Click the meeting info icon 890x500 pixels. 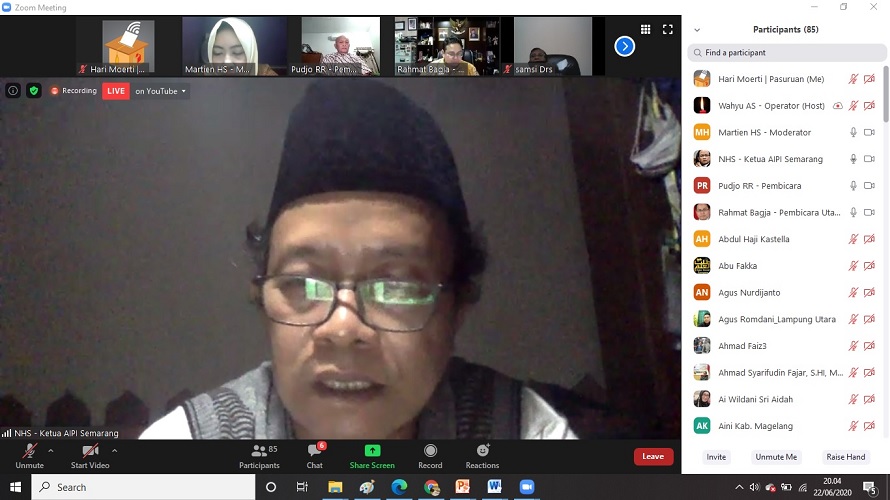pyautogui.click(x=13, y=91)
